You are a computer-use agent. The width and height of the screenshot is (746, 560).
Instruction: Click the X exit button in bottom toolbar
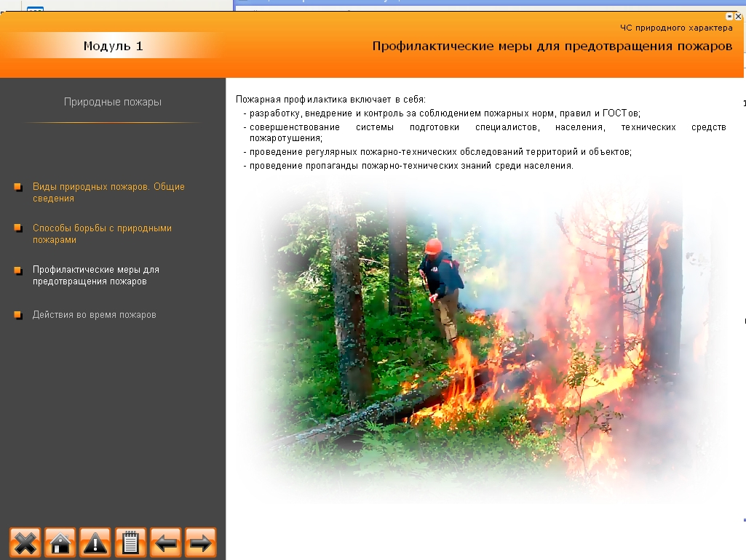click(x=25, y=543)
